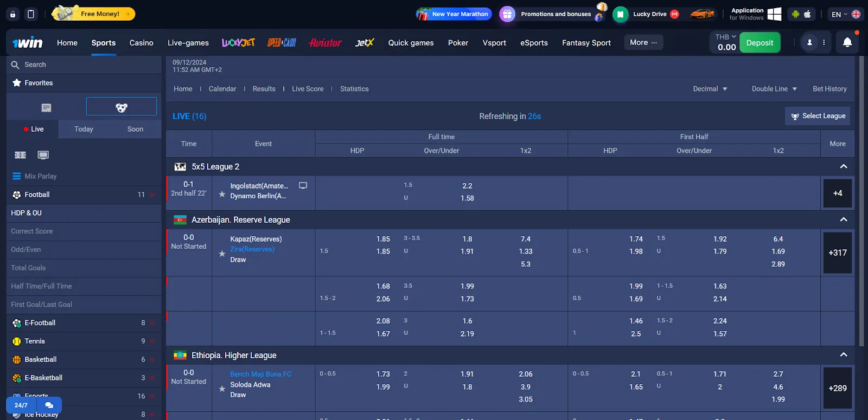Viewport: 868px width, 420px height.
Task: Open the notifications bell
Action: click(x=847, y=42)
